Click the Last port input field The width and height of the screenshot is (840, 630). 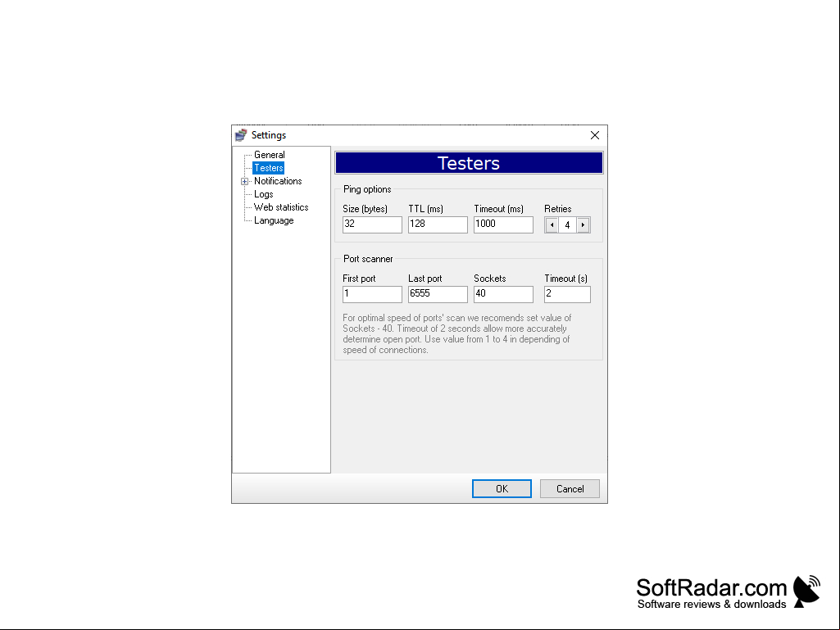point(438,294)
